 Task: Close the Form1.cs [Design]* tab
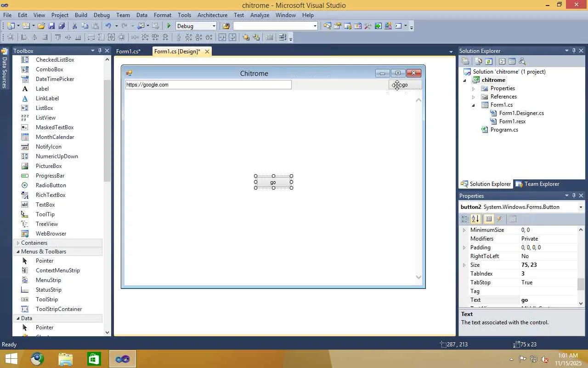(207, 52)
